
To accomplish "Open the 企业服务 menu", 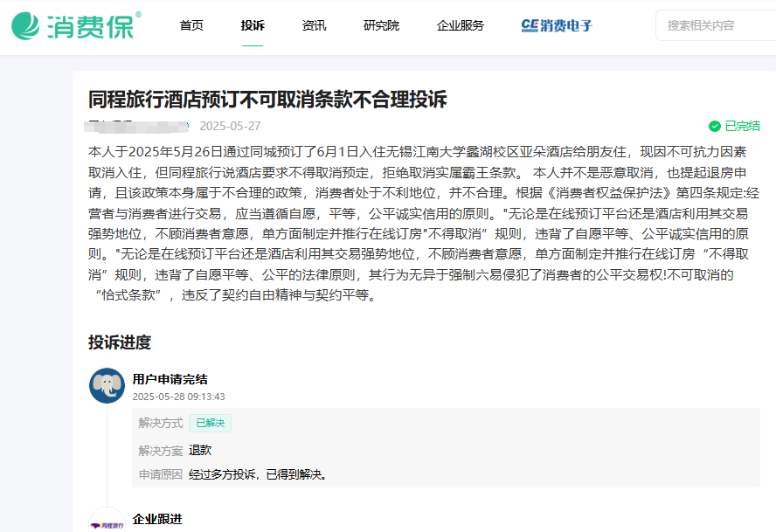I will [461, 25].
